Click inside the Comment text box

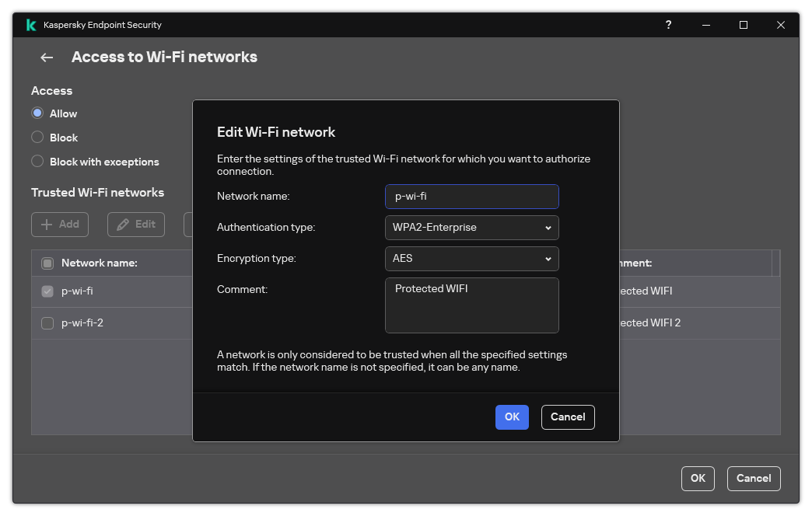point(471,305)
